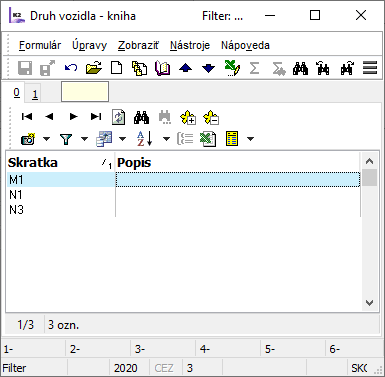This screenshot has width=385, height=377.
Task: Open dropdown arrow next to yellow table icon
Action: tap(250, 139)
